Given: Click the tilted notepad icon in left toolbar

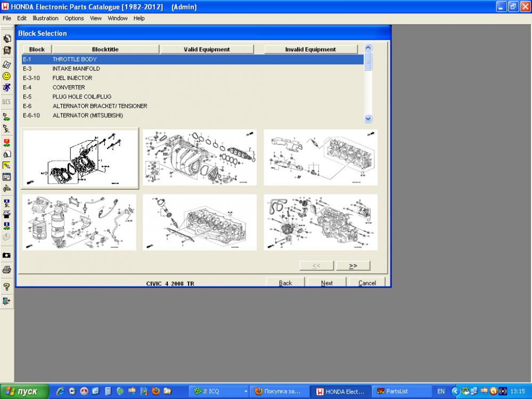Looking at the screenshot, I should click(x=6, y=64).
